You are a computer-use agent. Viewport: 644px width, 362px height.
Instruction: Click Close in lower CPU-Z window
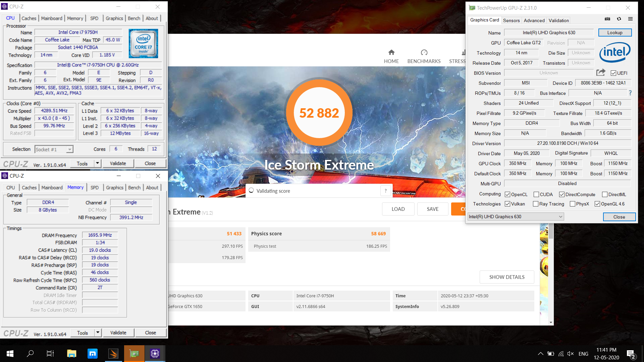(x=151, y=333)
